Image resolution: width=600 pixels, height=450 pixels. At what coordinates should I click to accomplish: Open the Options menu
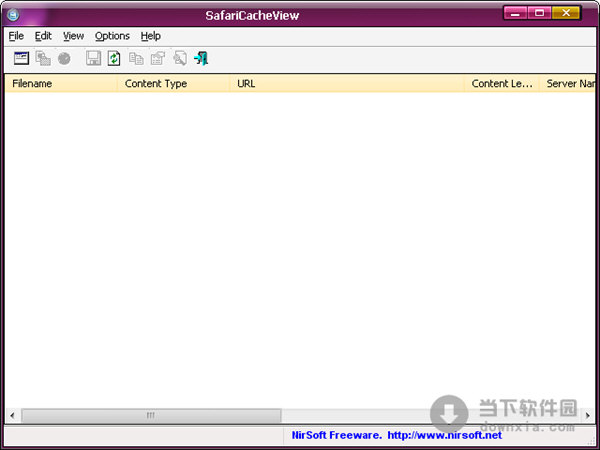click(112, 36)
